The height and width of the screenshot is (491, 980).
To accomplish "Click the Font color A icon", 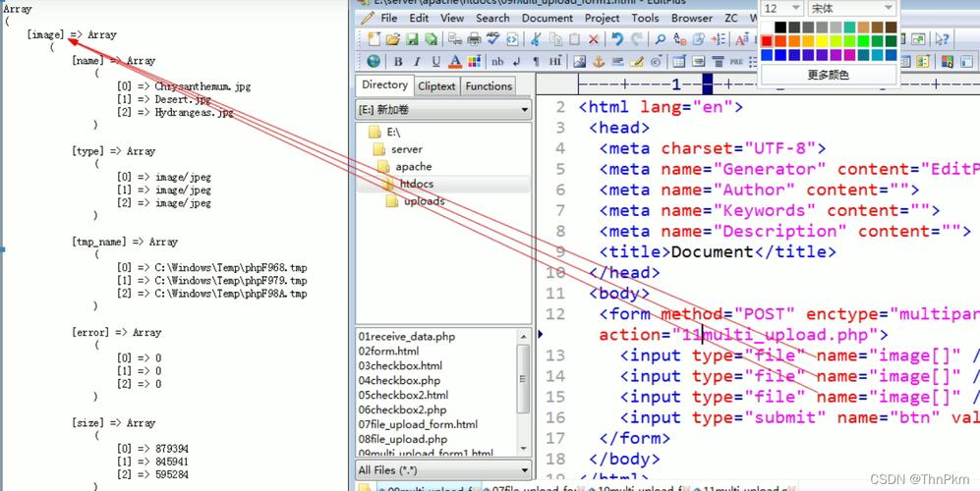I will (455, 61).
